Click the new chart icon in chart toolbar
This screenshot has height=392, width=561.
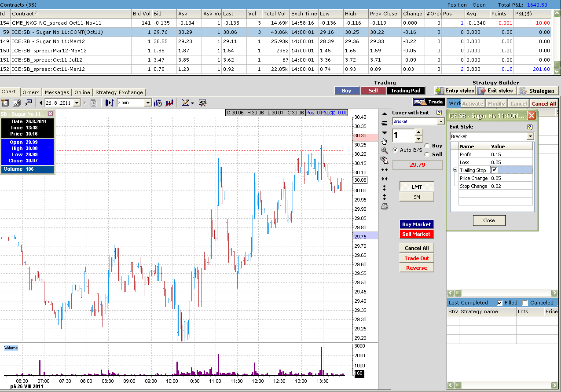point(5,103)
